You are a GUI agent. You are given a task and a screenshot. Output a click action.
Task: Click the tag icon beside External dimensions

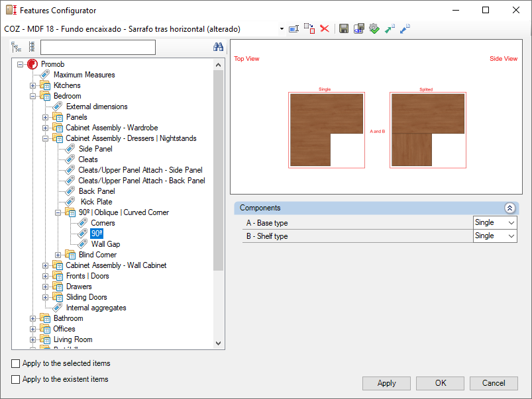point(58,107)
